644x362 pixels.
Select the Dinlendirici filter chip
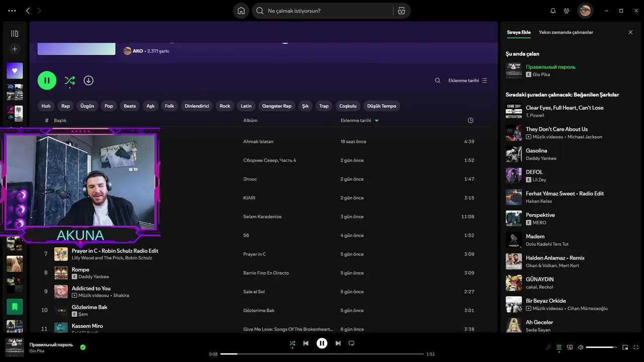pyautogui.click(x=197, y=106)
